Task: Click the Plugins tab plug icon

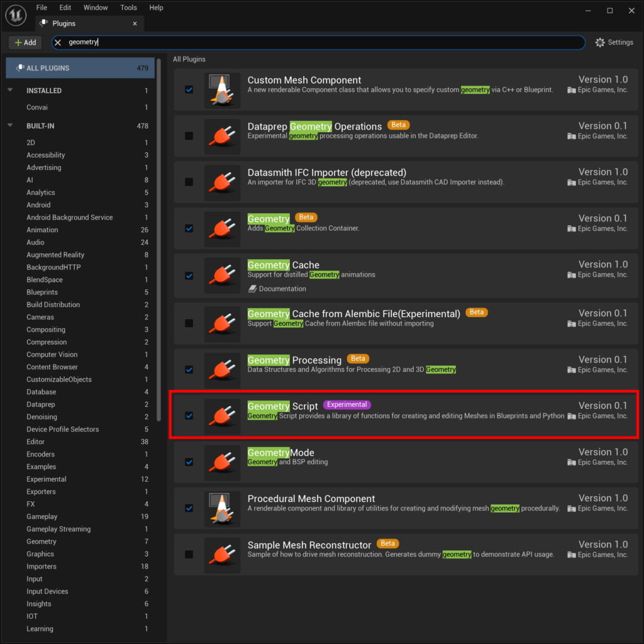Action: [x=44, y=23]
